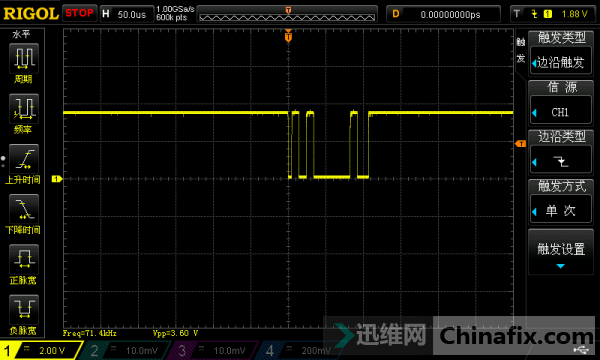Viewport: 600px width, 360px height.
Task: Select the 负脉宽 negative pulse width icon
Action: coord(24,310)
